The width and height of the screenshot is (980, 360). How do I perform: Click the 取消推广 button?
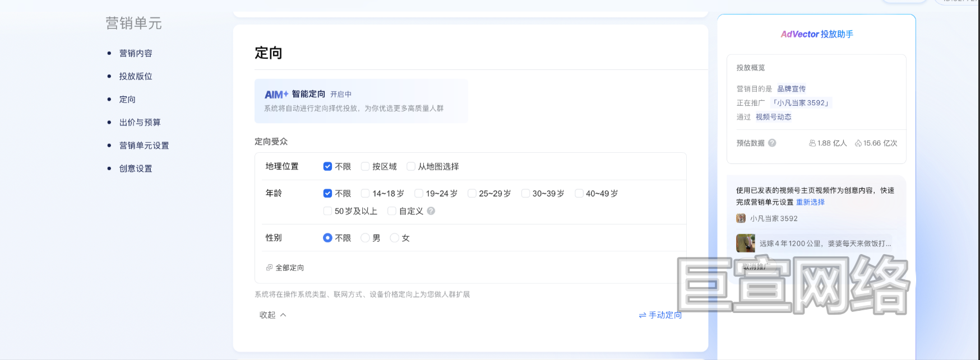pos(756,267)
